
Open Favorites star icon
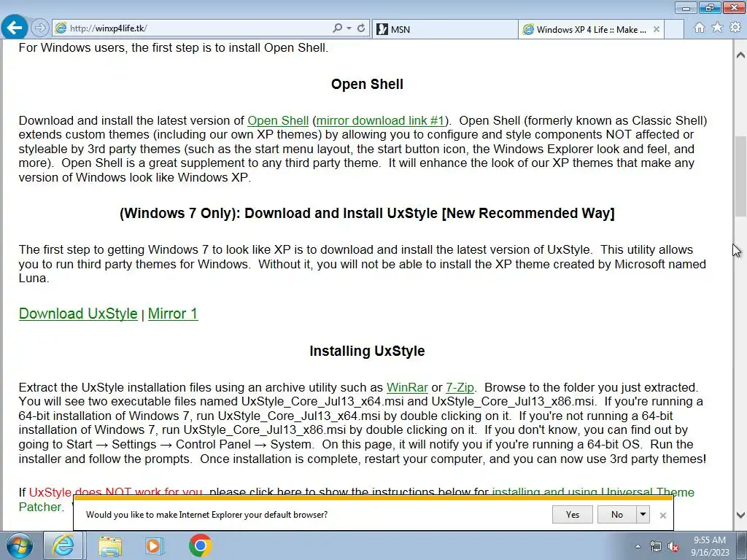pyautogui.click(x=717, y=28)
